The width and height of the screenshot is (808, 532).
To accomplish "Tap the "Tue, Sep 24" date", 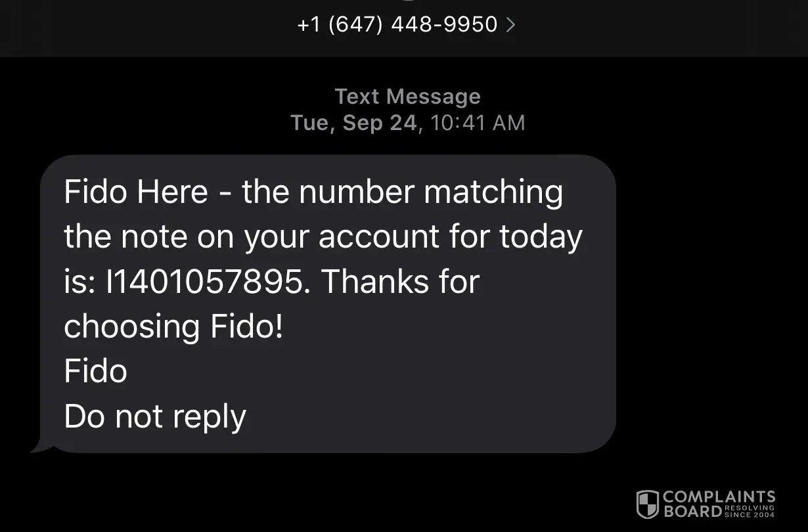I will (x=353, y=123).
